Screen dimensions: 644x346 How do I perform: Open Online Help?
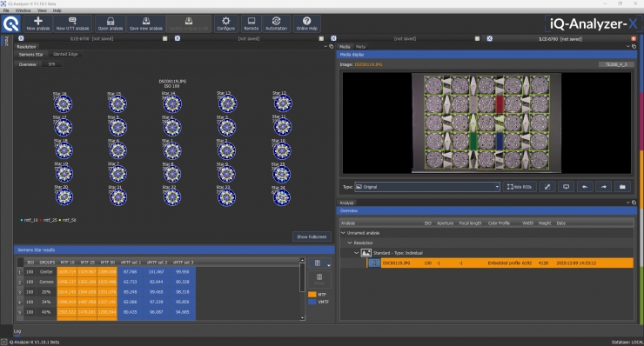click(x=306, y=23)
